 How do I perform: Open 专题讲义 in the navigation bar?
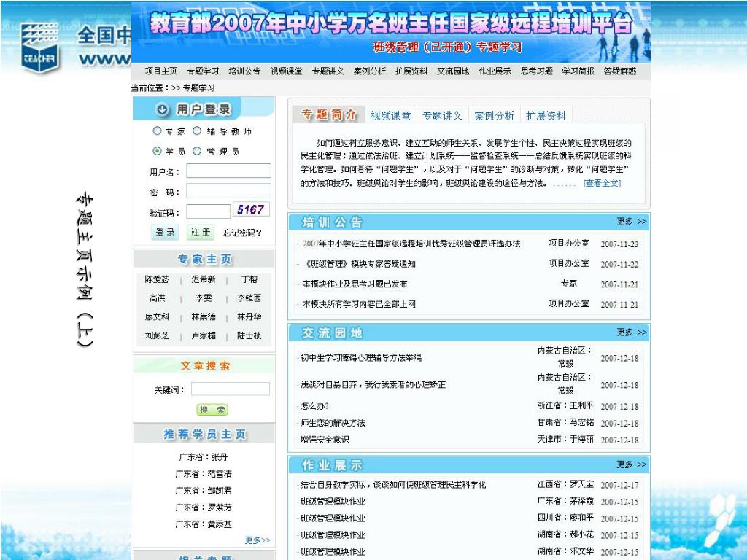(x=328, y=71)
